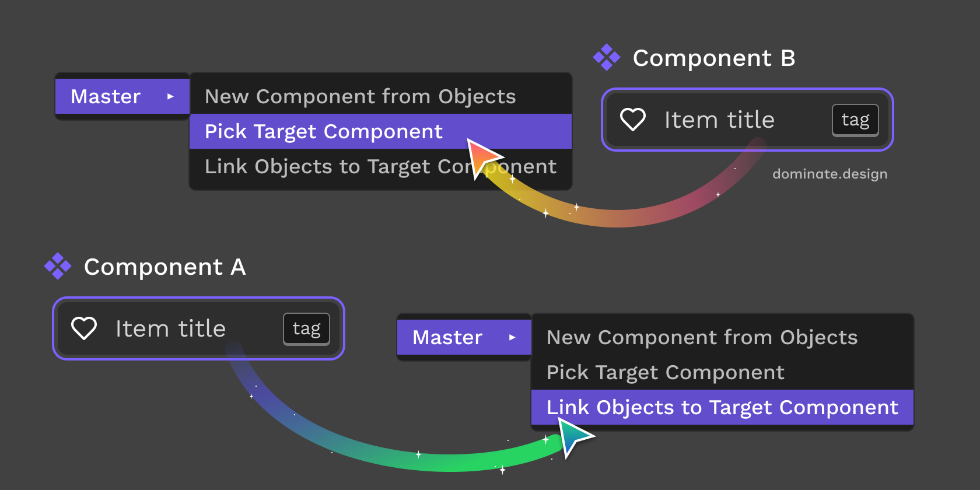Click the heart icon in Component B
The width and height of the screenshot is (980, 490).
pos(632,120)
